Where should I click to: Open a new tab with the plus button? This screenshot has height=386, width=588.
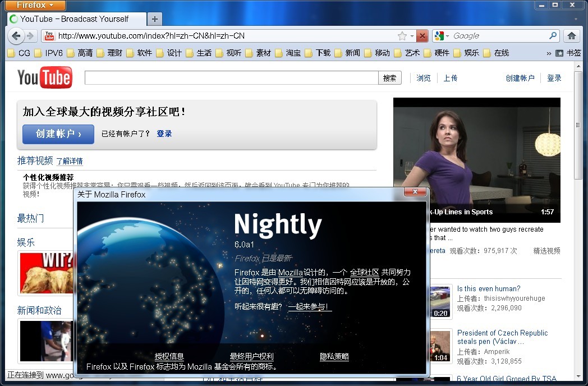tap(154, 19)
